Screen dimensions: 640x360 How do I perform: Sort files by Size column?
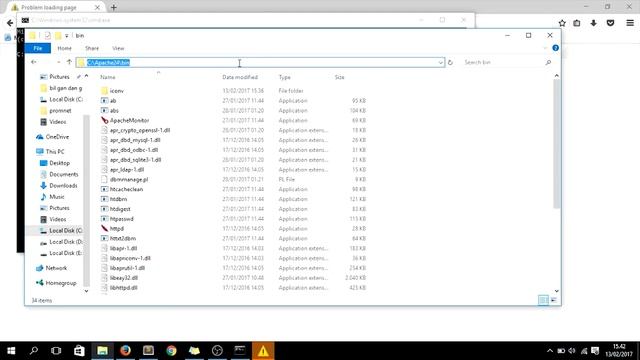pyautogui.click(x=340, y=77)
